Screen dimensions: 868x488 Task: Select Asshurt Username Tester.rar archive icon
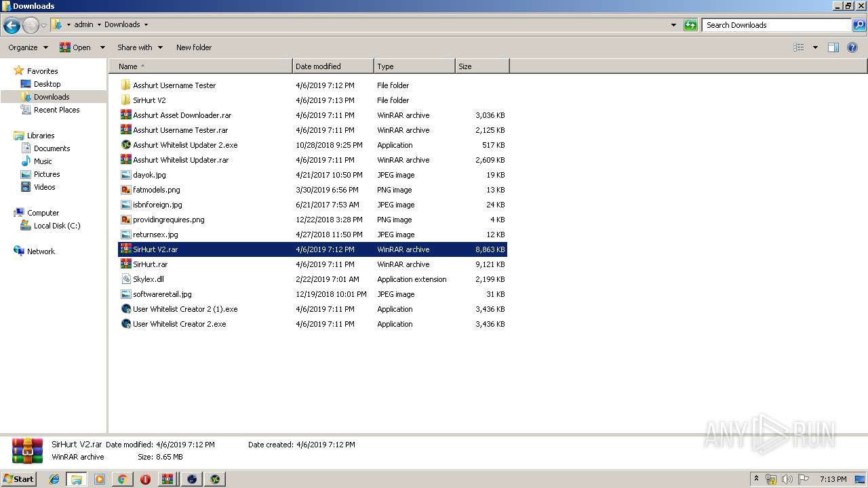125,130
